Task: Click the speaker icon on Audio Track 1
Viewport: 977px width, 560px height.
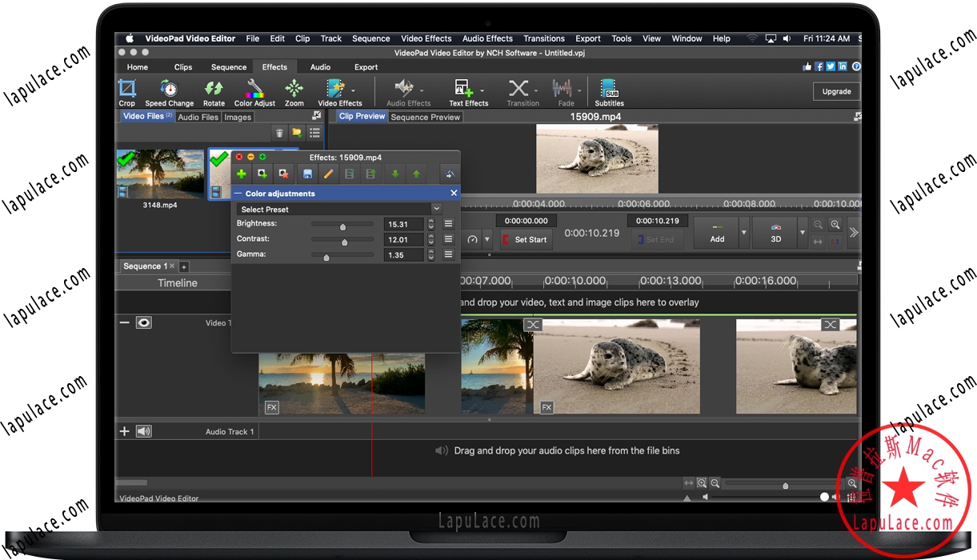Action: tap(143, 431)
